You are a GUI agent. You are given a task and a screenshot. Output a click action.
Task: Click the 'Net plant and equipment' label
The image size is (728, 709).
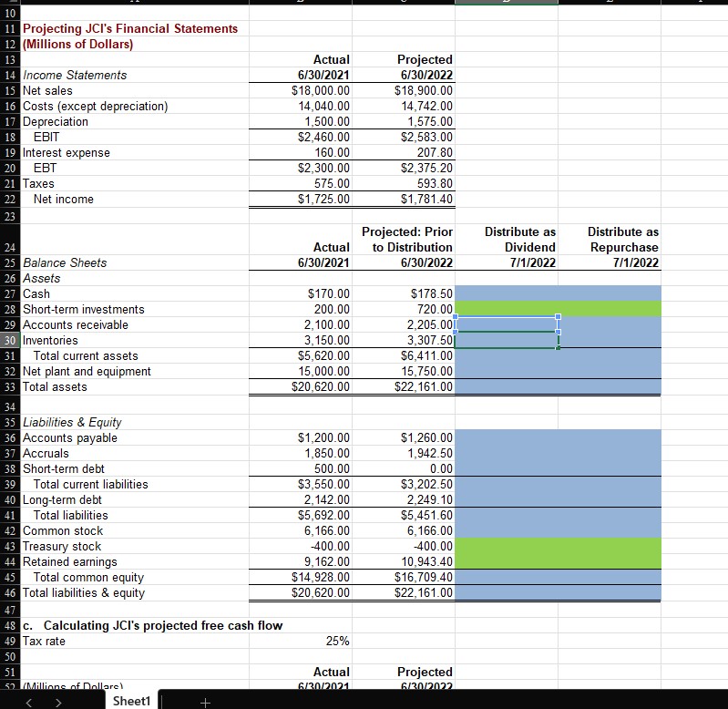pyautogui.click(x=87, y=372)
